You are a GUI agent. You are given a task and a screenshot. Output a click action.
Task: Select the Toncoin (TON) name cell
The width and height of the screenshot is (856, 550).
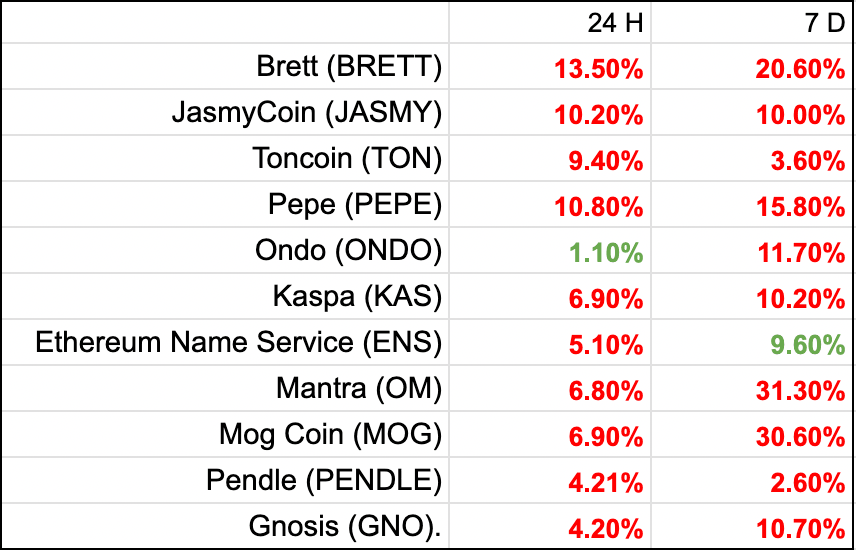point(347,160)
